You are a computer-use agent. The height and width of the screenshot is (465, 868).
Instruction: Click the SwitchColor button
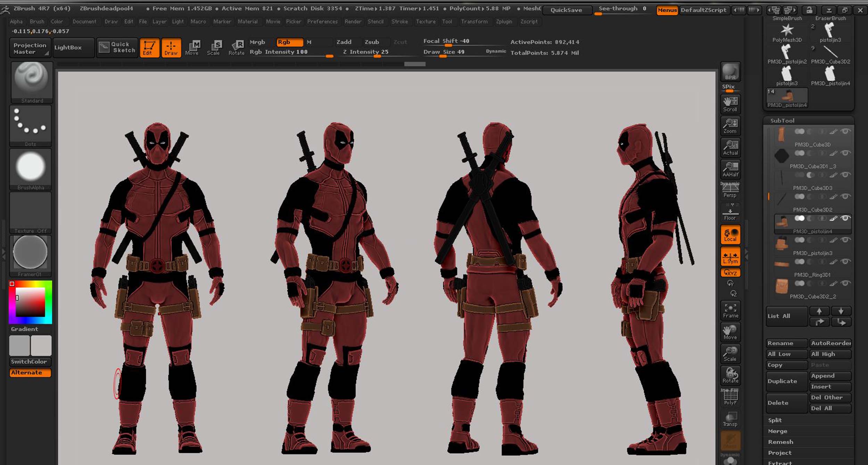coord(30,362)
